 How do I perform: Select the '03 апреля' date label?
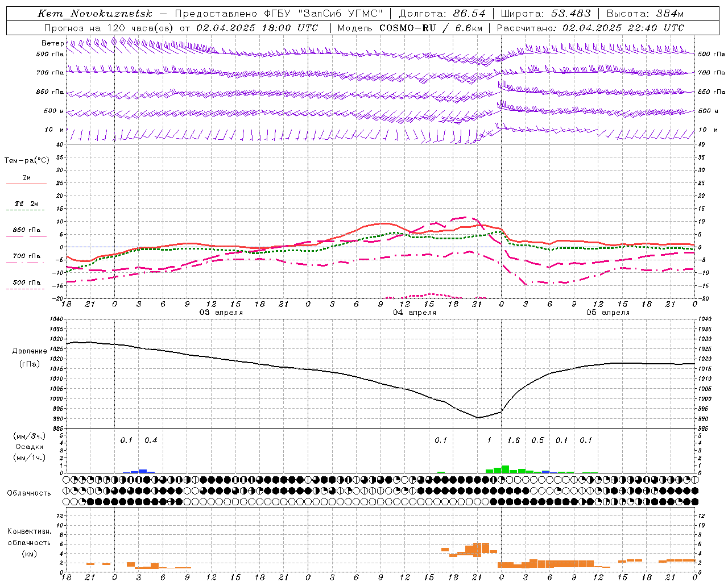coord(221,313)
